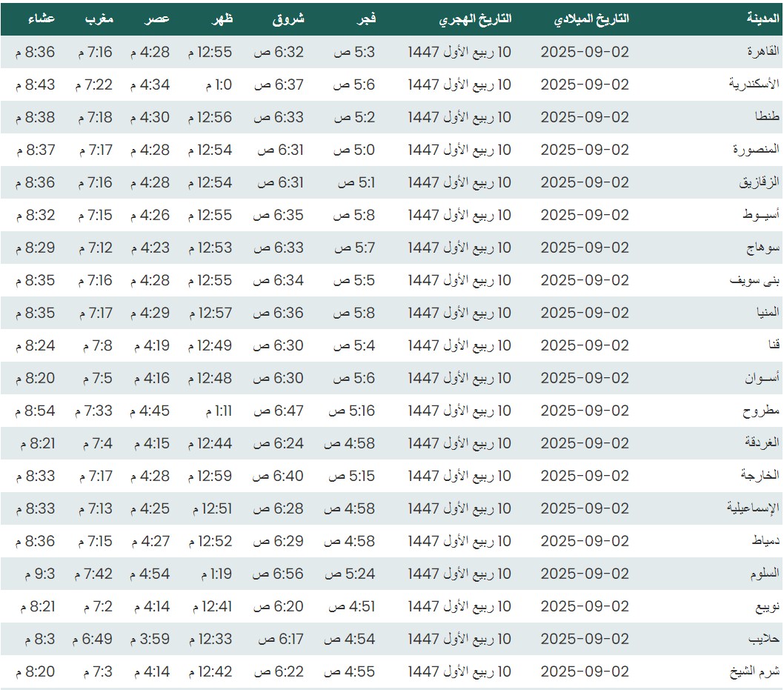This screenshot has height=690, width=784.
Task: Click the Asr time 4:16 م for أسوان
Action: point(150,378)
